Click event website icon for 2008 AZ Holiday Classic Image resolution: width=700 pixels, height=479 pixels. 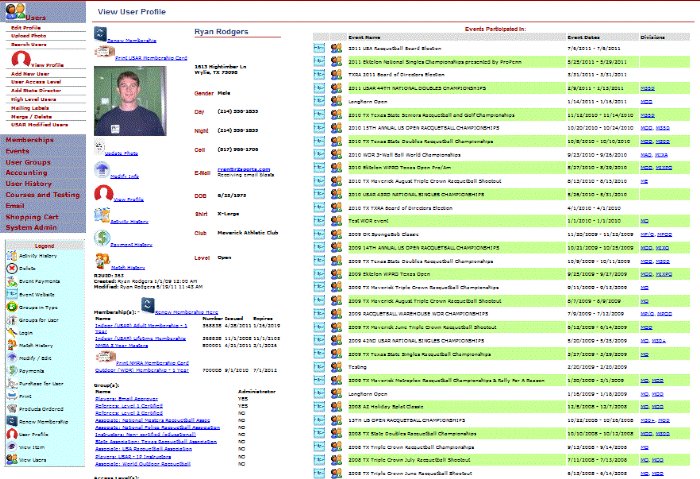pos(319,406)
